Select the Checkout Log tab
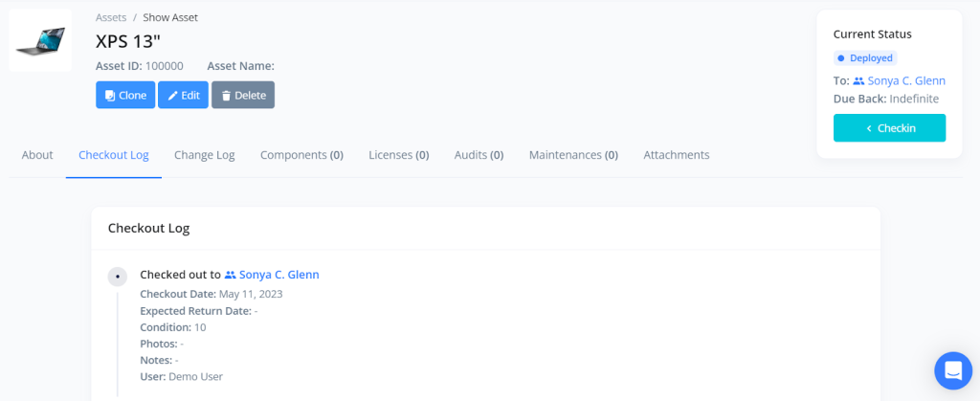Screen dimensions: 980x401 click(x=114, y=155)
